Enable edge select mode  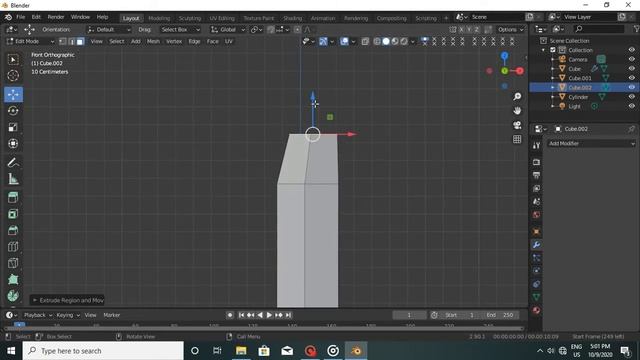click(x=71, y=41)
